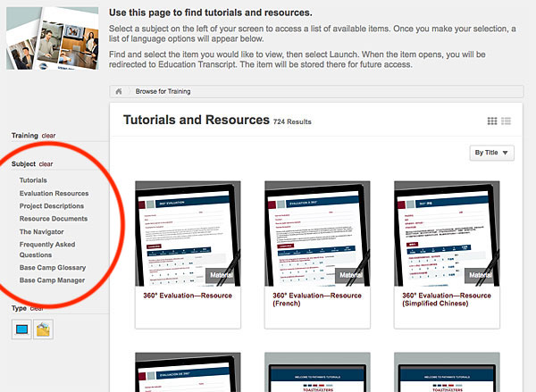
Task: Switch to grid view layout
Action: (x=492, y=121)
